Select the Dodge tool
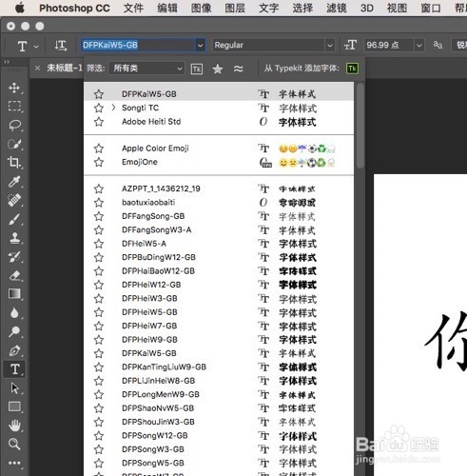Image resolution: width=467 pixels, height=476 pixels. click(x=14, y=331)
